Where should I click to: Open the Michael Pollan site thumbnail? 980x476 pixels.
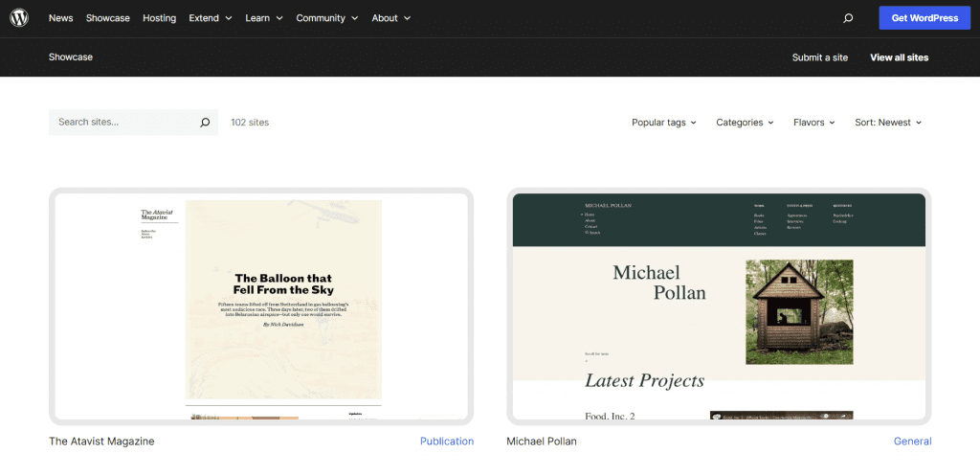coord(719,306)
